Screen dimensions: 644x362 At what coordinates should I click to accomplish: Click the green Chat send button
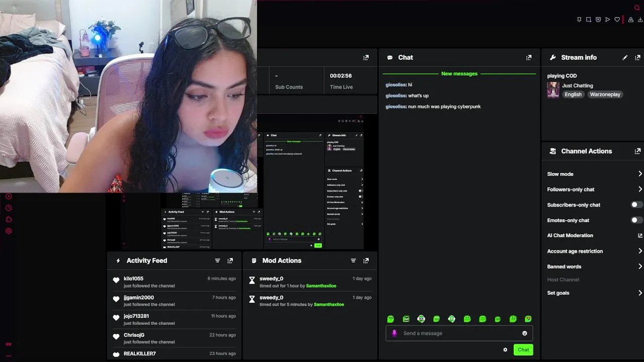(x=523, y=350)
